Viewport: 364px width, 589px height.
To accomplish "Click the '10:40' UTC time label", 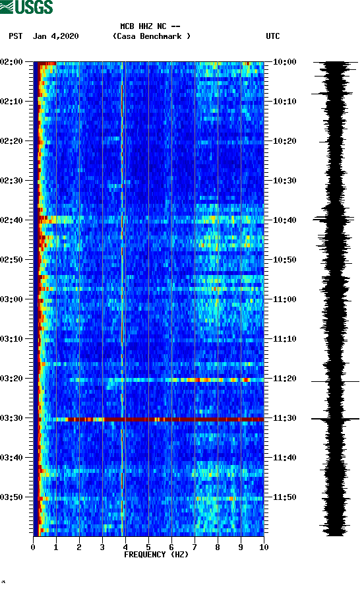I will [x=284, y=220].
